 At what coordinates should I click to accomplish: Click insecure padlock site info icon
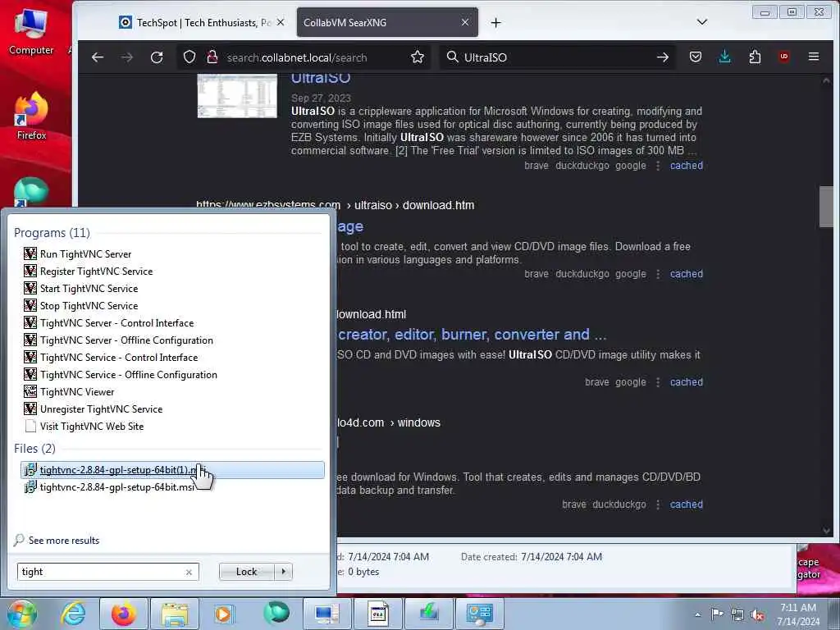pos(212,57)
